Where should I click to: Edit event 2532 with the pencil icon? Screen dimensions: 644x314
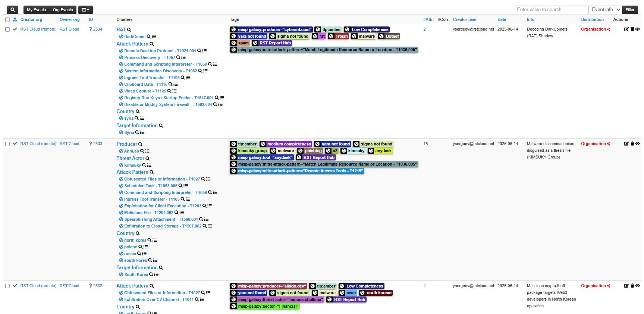point(626,286)
